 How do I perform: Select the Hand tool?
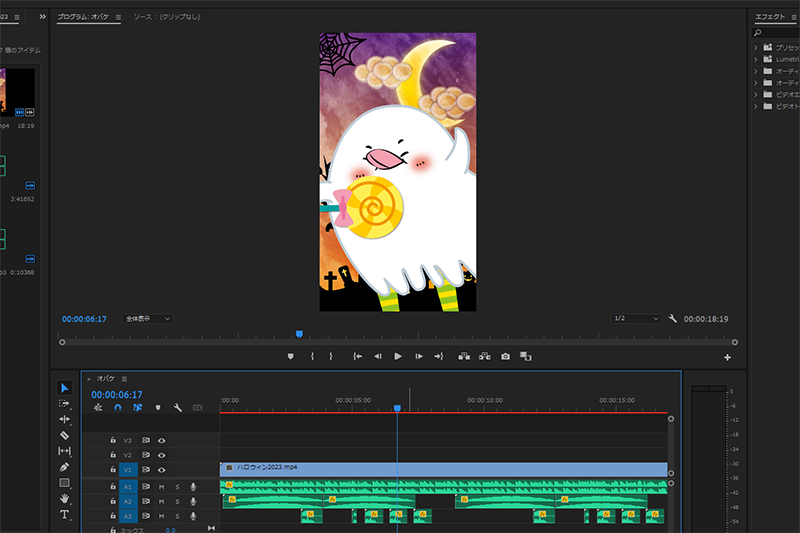65,498
